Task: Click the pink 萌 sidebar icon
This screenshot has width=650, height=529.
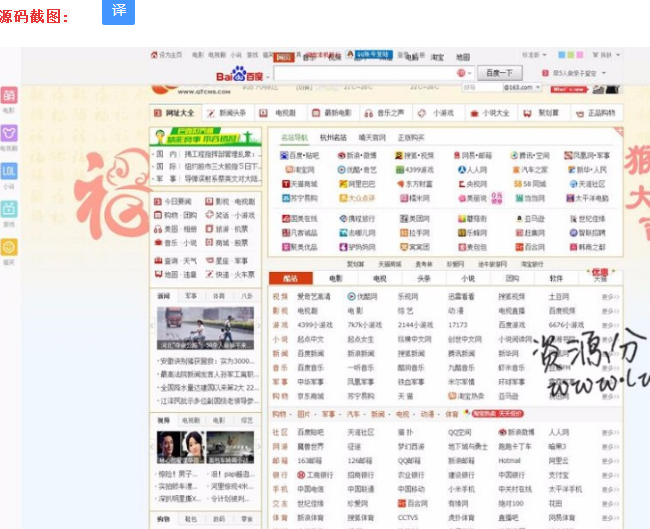Action: point(9,95)
